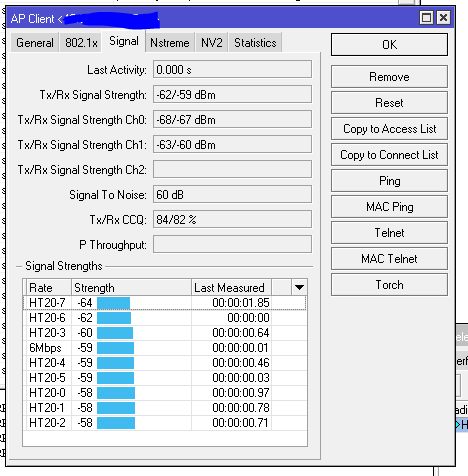
Task: Select the HT20-4 rate row
Action: (x=165, y=363)
